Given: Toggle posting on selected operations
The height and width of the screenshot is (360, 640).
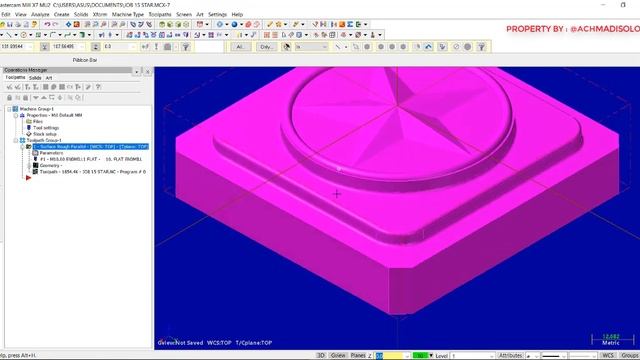Looking at the screenshot, I should (26, 98).
